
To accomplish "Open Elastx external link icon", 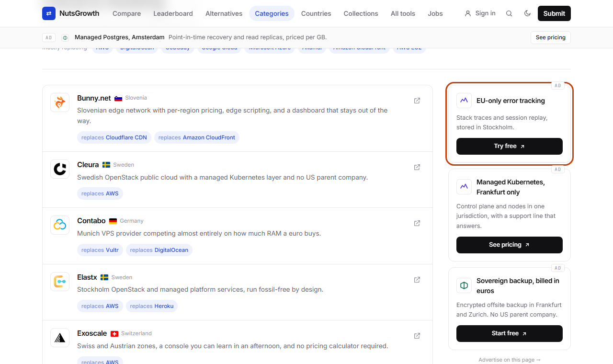I will coord(417,280).
